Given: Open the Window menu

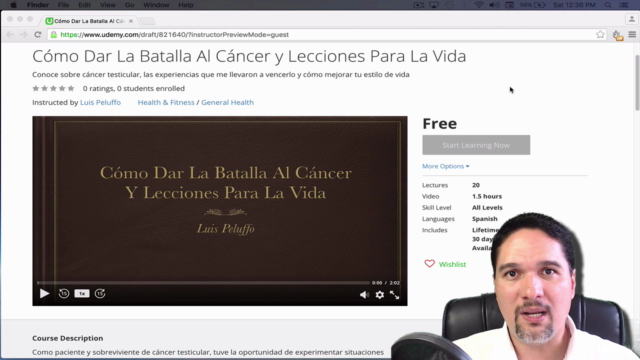Looking at the screenshot, I should point(156,5).
